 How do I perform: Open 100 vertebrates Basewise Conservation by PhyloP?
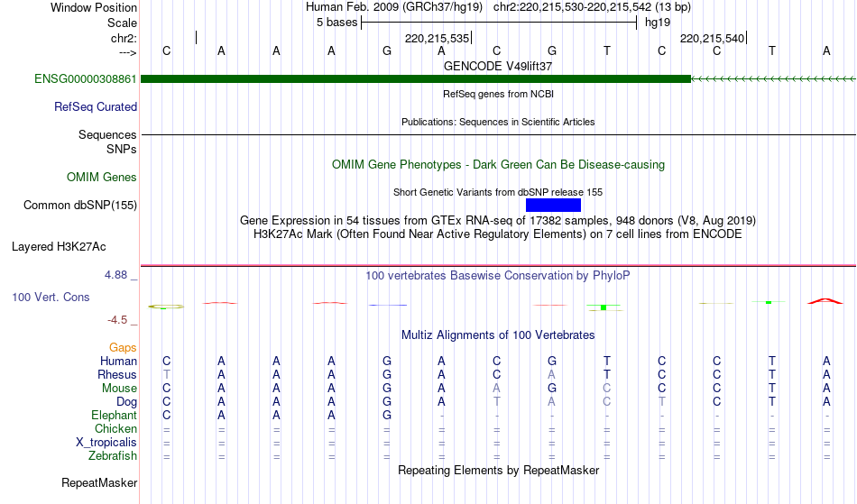coord(498,275)
